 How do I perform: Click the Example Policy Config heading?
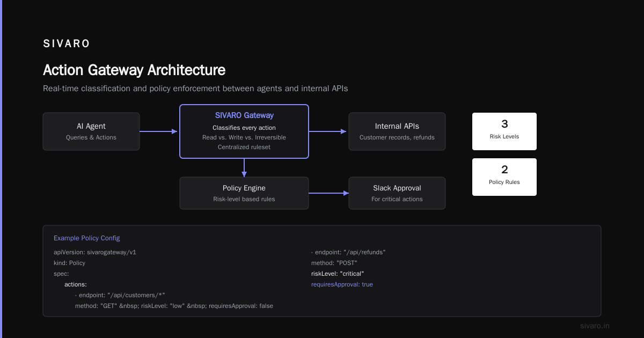click(x=87, y=238)
